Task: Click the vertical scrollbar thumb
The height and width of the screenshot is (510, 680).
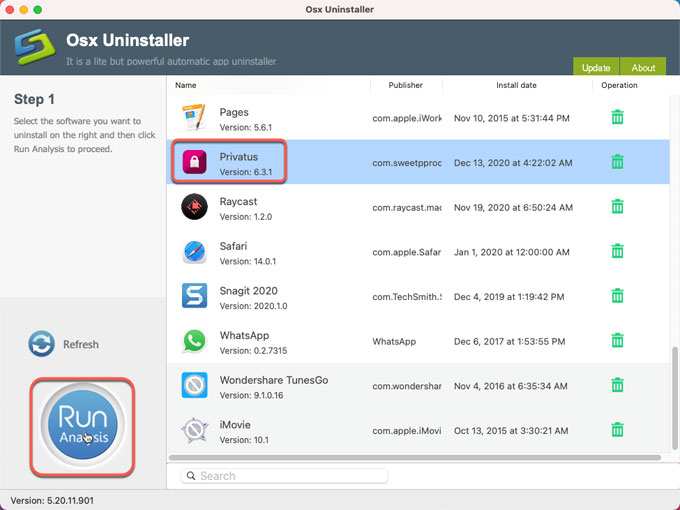Action: click(x=674, y=398)
